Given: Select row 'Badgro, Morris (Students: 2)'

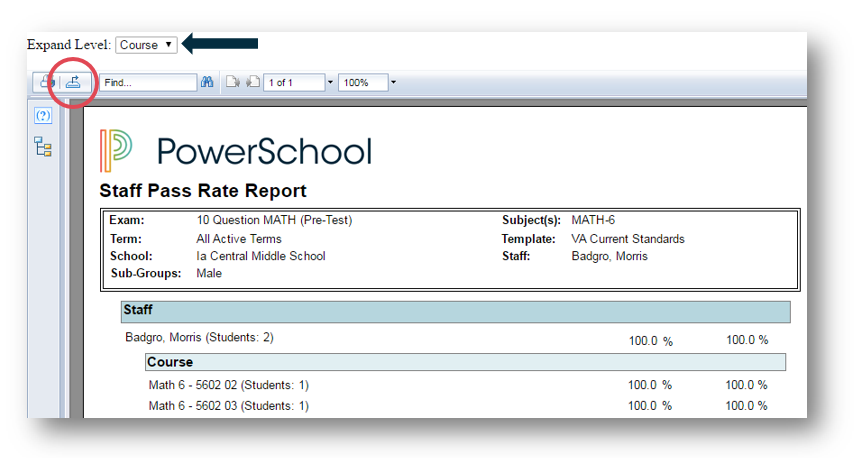Looking at the screenshot, I should (x=199, y=337).
